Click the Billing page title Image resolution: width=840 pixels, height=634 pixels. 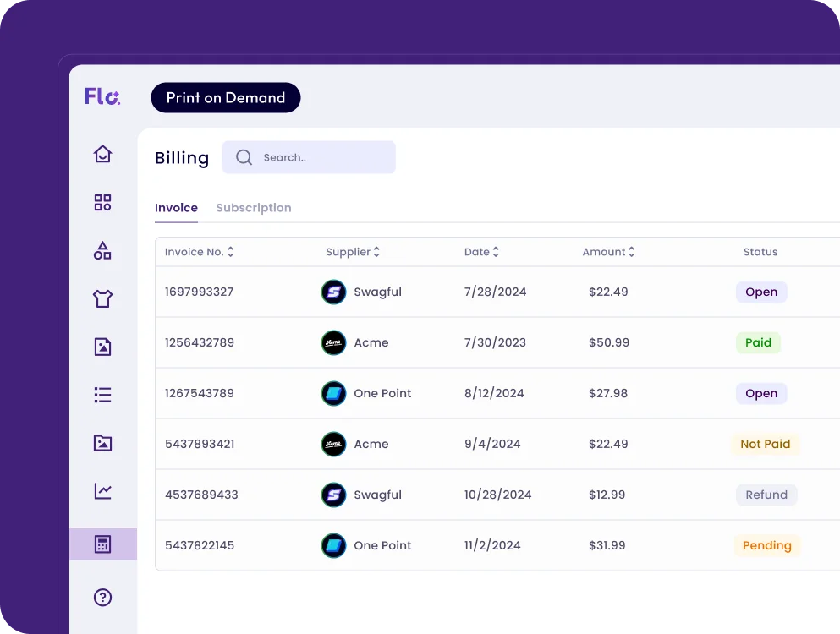(x=182, y=158)
